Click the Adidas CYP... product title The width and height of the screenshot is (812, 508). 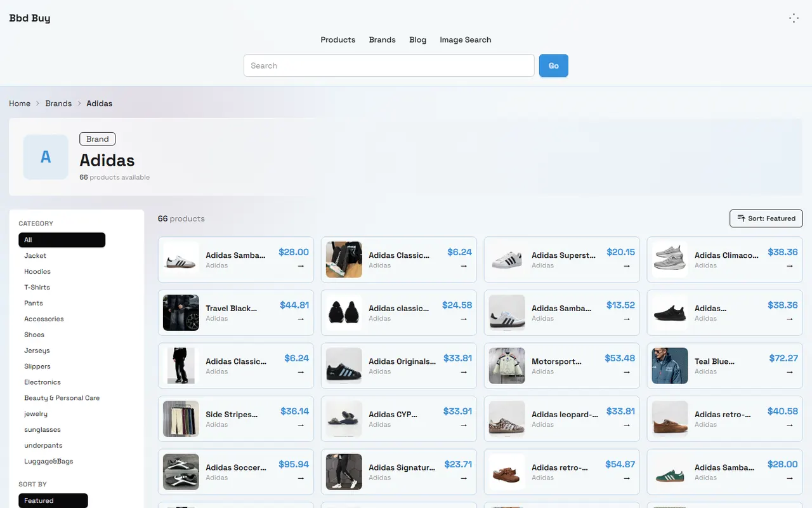393,414
